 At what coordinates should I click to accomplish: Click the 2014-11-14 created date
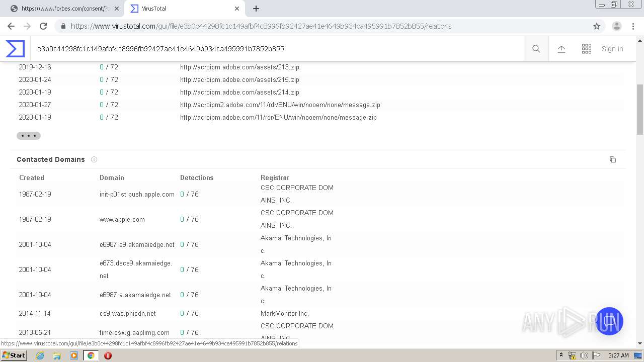(35, 313)
